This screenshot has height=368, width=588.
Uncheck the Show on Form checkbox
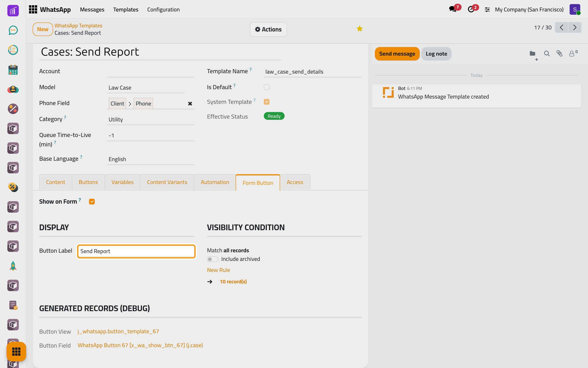pos(92,201)
